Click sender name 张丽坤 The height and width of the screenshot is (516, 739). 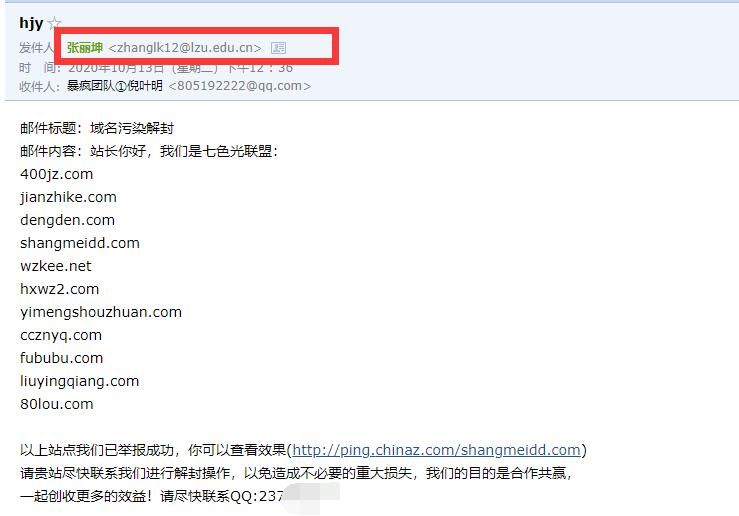tap(85, 48)
